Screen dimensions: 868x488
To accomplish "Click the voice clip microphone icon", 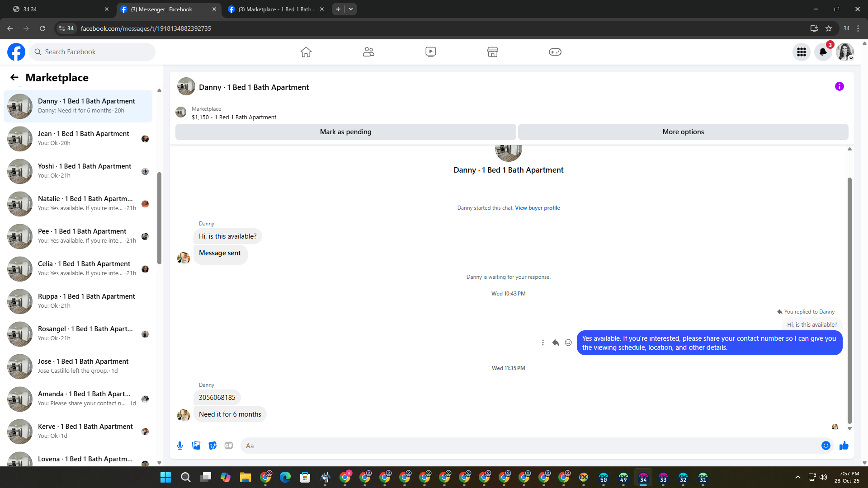I will coord(180,446).
